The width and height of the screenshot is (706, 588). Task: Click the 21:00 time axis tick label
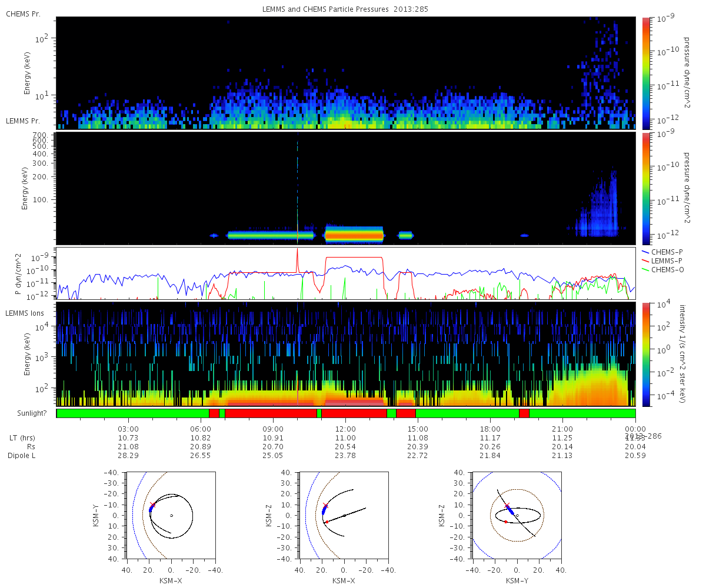[562, 429]
